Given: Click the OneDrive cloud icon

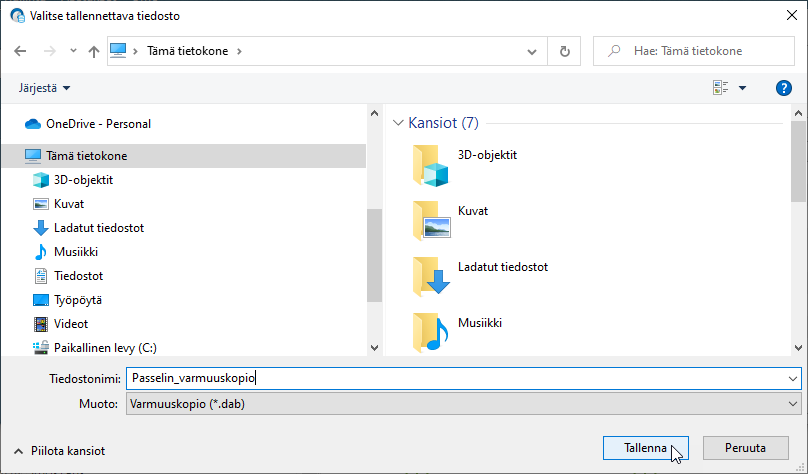Looking at the screenshot, I should point(33,124).
